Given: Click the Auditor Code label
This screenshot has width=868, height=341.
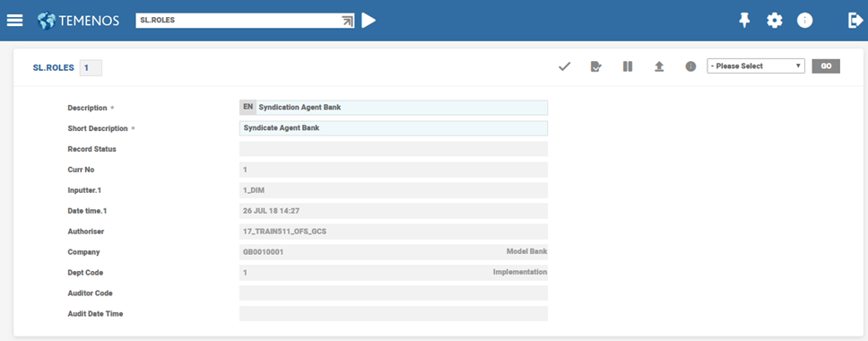Looking at the screenshot, I should (91, 293).
